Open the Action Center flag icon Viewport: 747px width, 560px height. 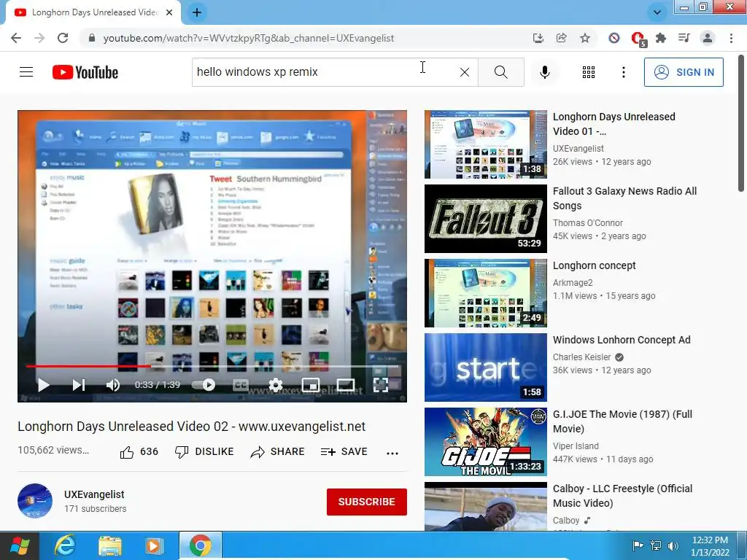pyautogui.click(x=638, y=545)
